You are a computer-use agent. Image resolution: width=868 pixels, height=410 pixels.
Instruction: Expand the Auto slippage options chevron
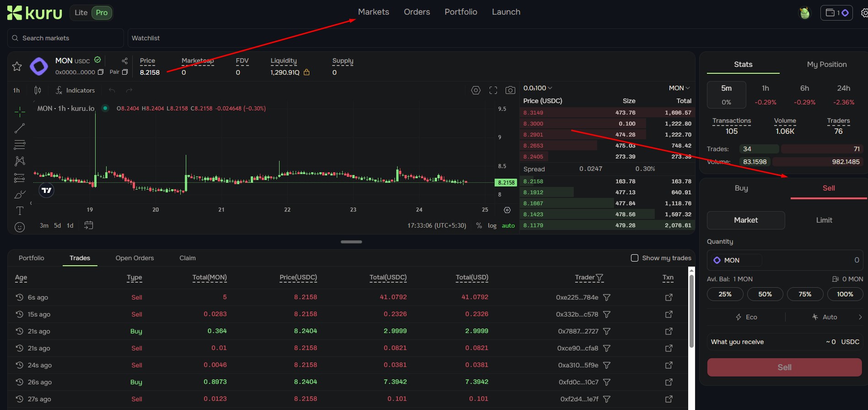[x=860, y=317]
